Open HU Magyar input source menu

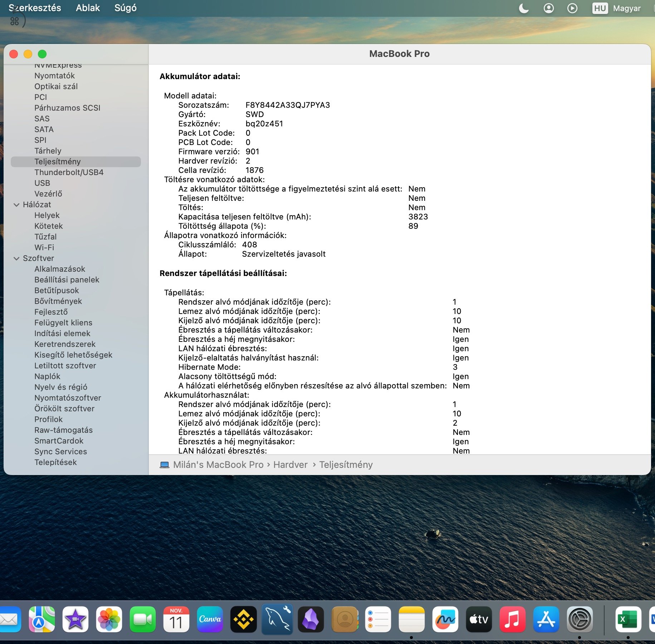[616, 8]
